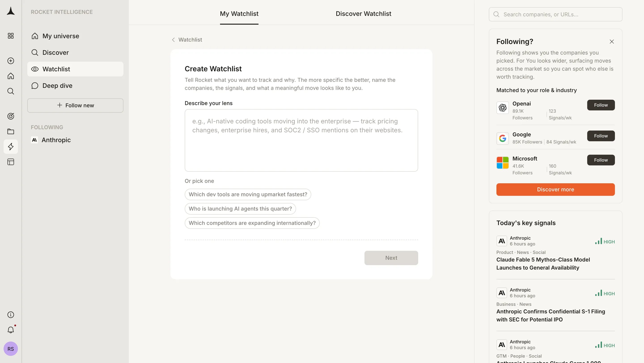The width and height of the screenshot is (644, 363).
Task: Open Discover in the sidebar
Action: point(75,53)
